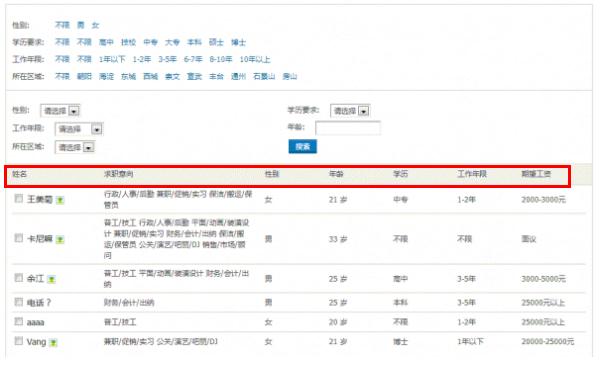Select 不限 in the 所在区域 filter row
This screenshot has height=365, width=610.
[62, 76]
